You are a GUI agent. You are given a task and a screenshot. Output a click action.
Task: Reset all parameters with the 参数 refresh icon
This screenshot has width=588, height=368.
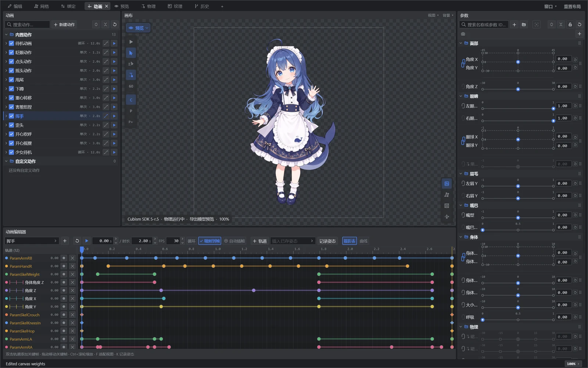[x=580, y=24]
